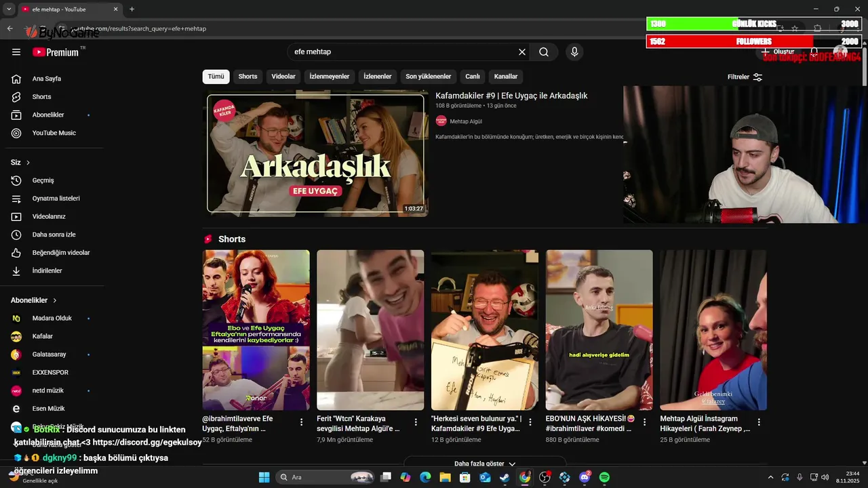Open the Filtreler filter options

pos(745,77)
